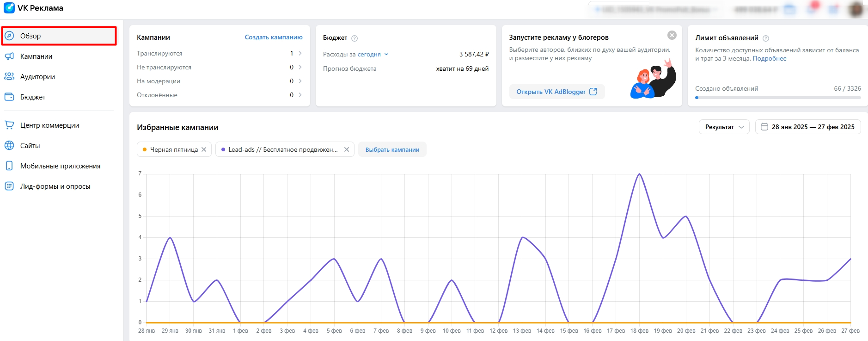Click the Лид-формы и опросы list icon
Screen dimensions: 868x341
click(x=9, y=186)
